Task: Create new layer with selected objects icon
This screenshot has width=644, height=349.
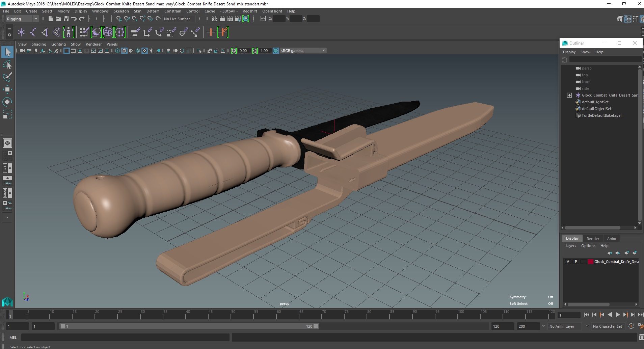Action: (x=635, y=253)
